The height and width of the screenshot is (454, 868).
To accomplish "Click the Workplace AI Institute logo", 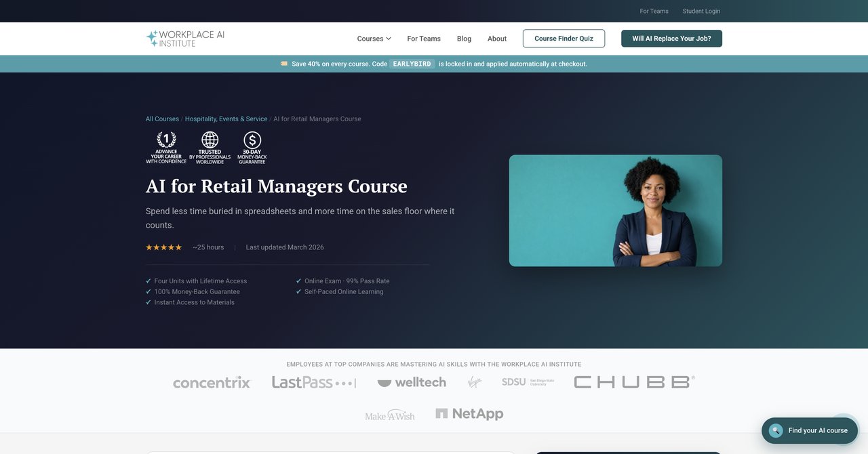I will tap(185, 39).
